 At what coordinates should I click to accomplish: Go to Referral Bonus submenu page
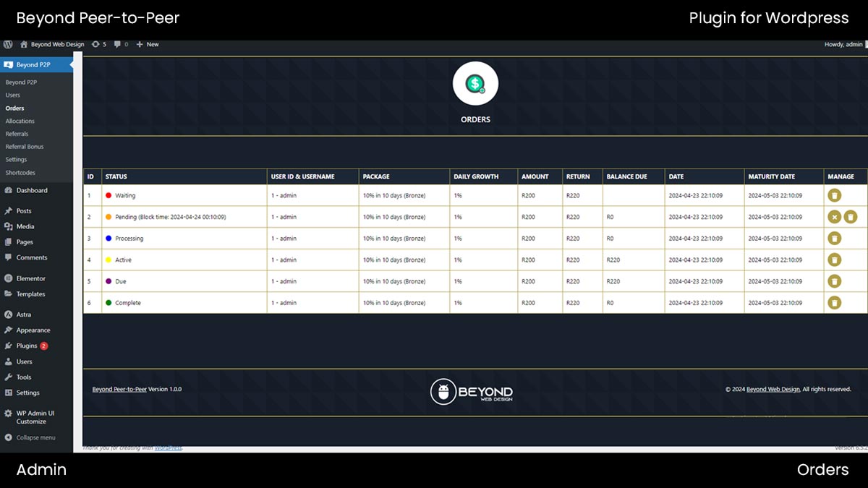(25, 147)
